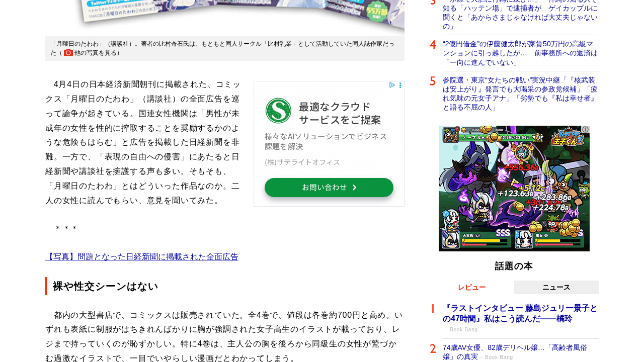Open the 【写真】問題となった日経新聞 full-page ad link

pyautogui.click(x=142, y=256)
